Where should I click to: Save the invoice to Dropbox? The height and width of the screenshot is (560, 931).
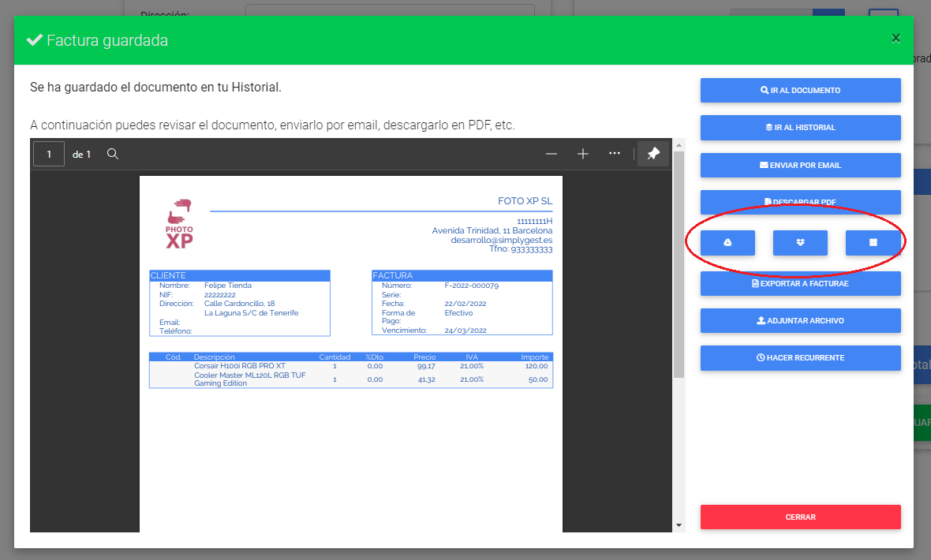click(x=800, y=242)
